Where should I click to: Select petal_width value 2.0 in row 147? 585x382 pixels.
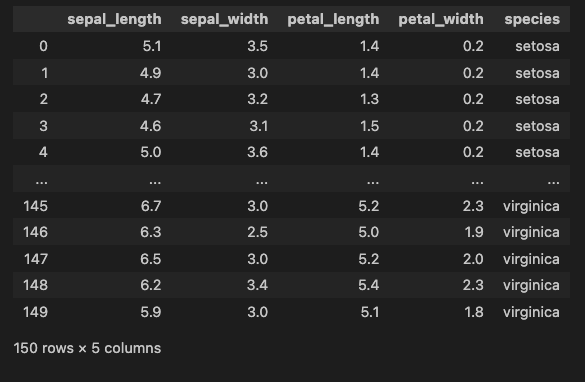point(473,259)
